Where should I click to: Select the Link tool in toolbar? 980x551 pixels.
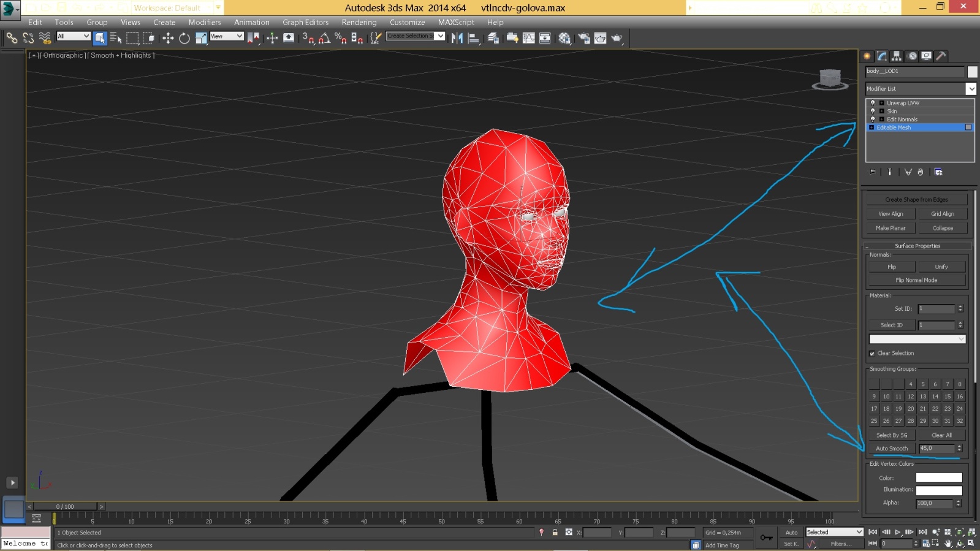pyautogui.click(x=12, y=38)
